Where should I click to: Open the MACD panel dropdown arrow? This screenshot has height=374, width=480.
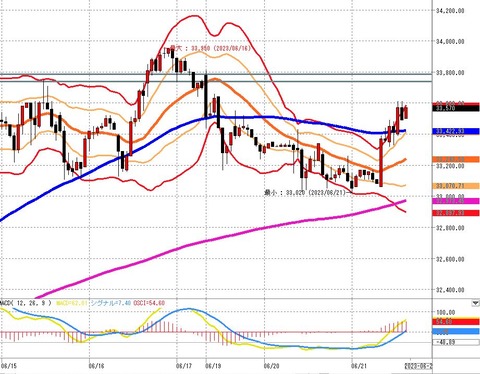coord(475,303)
